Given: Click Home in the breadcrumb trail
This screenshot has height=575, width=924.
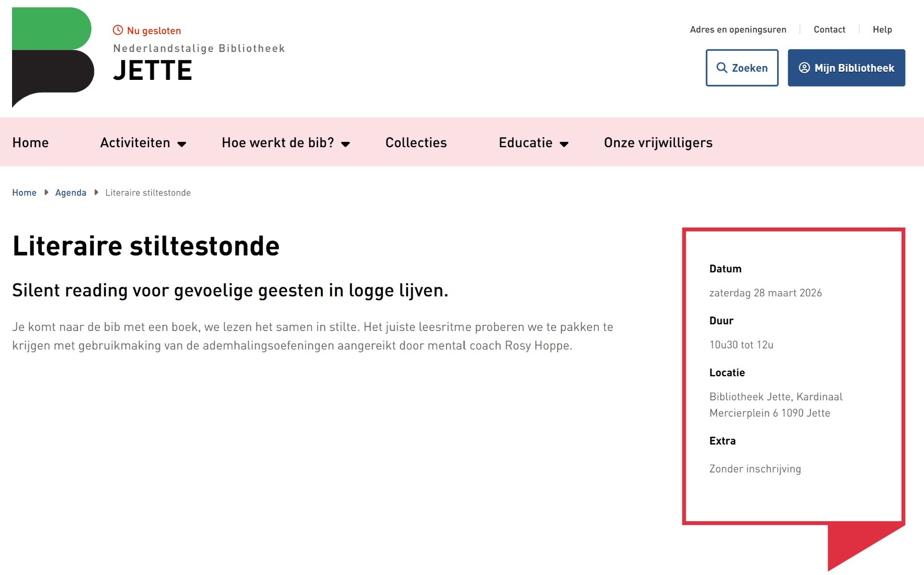Looking at the screenshot, I should [24, 192].
